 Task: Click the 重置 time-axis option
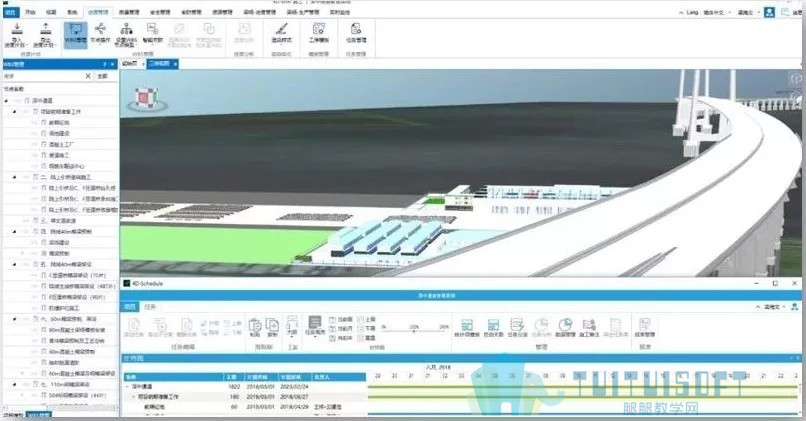368,338
